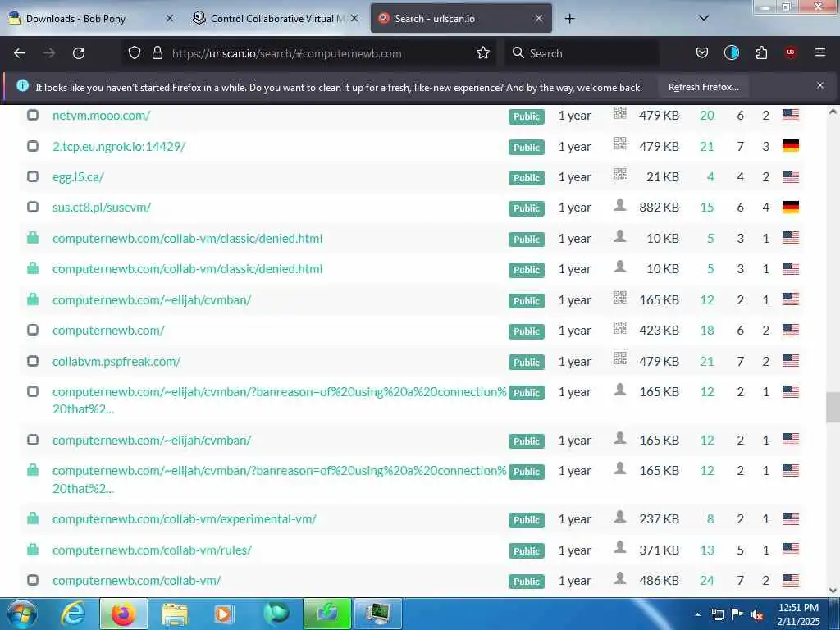Click the scrollbar up arrow
The width and height of the screenshot is (840, 630).
[x=833, y=112]
